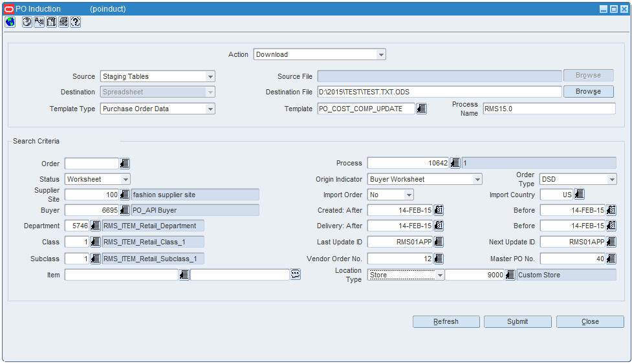Click the 'RMS_ITEM_Retail_Department' description text

pos(149,226)
